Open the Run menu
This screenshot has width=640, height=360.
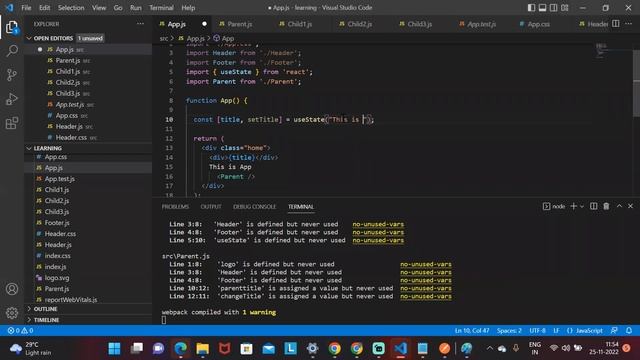coord(136,8)
